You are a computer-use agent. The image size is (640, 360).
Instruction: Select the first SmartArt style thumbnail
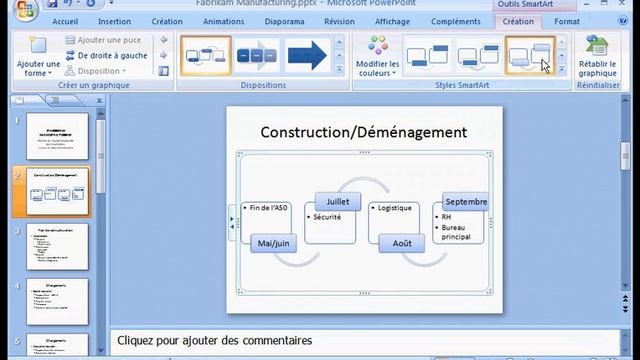(x=428, y=56)
